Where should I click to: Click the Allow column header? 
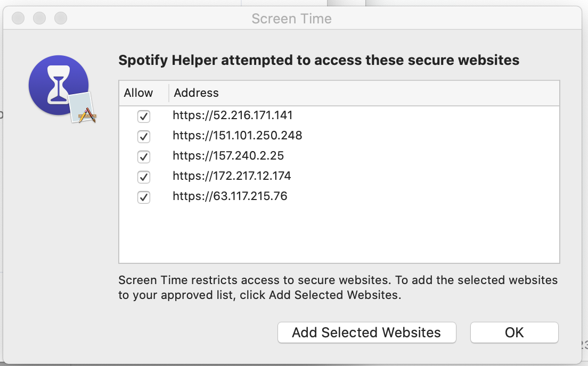point(138,93)
